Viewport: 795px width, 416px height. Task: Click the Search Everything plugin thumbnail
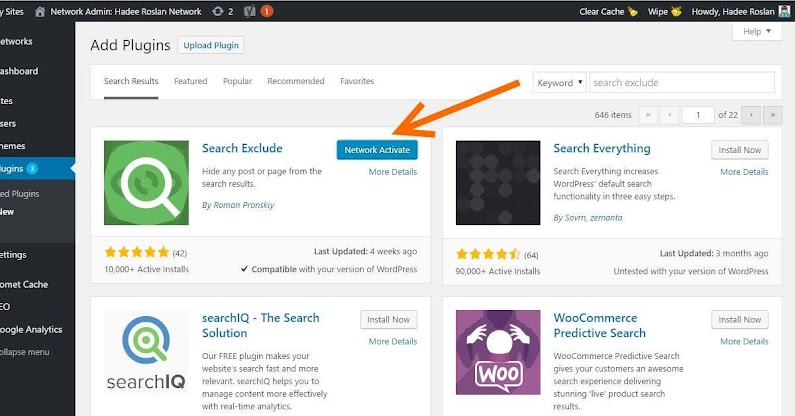(498, 183)
